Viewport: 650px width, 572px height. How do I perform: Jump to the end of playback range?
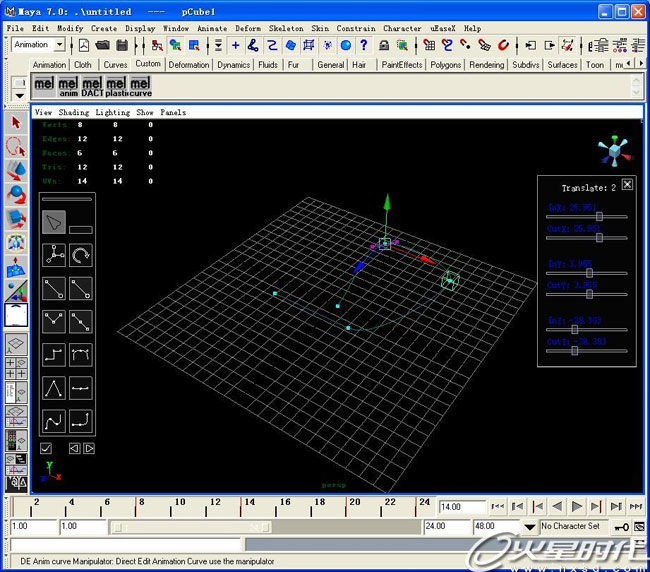tap(636, 507)
